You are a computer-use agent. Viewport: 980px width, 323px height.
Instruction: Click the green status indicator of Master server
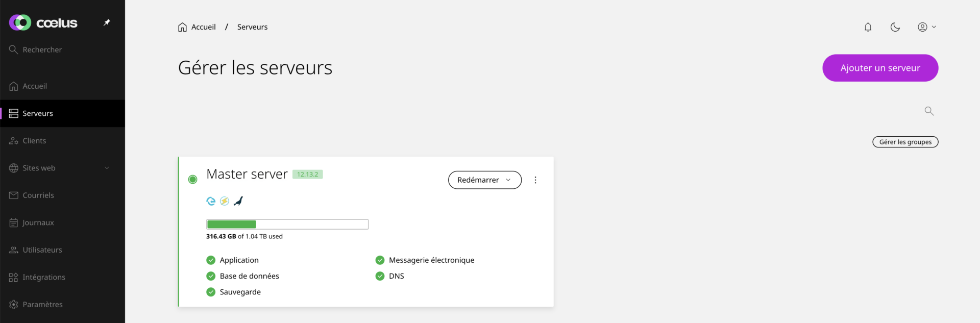(193, 180)
